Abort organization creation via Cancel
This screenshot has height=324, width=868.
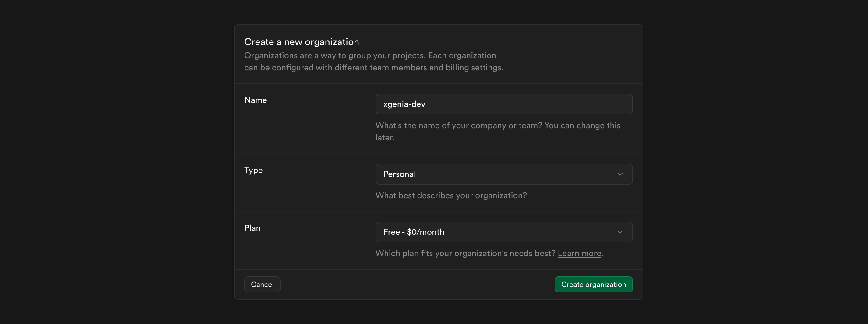click(262, 284)
